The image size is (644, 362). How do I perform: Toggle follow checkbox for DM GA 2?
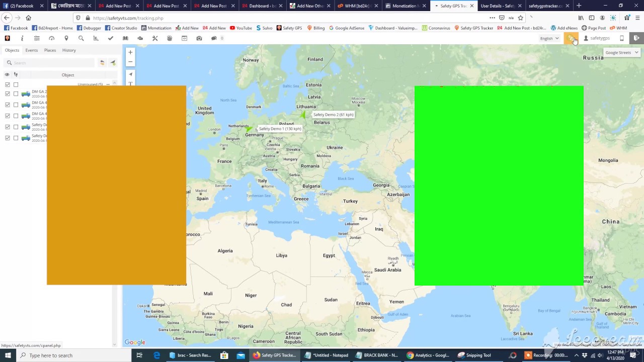point(16,94)
